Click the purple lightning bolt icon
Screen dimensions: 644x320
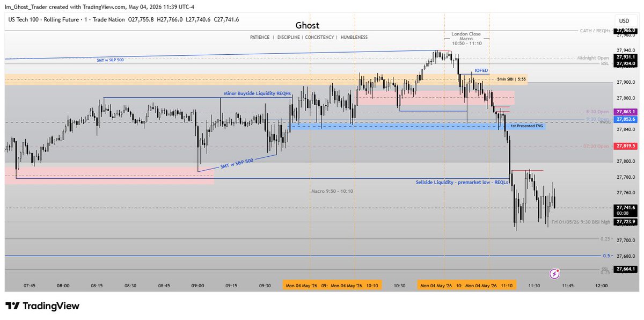[x=555, y=274]
